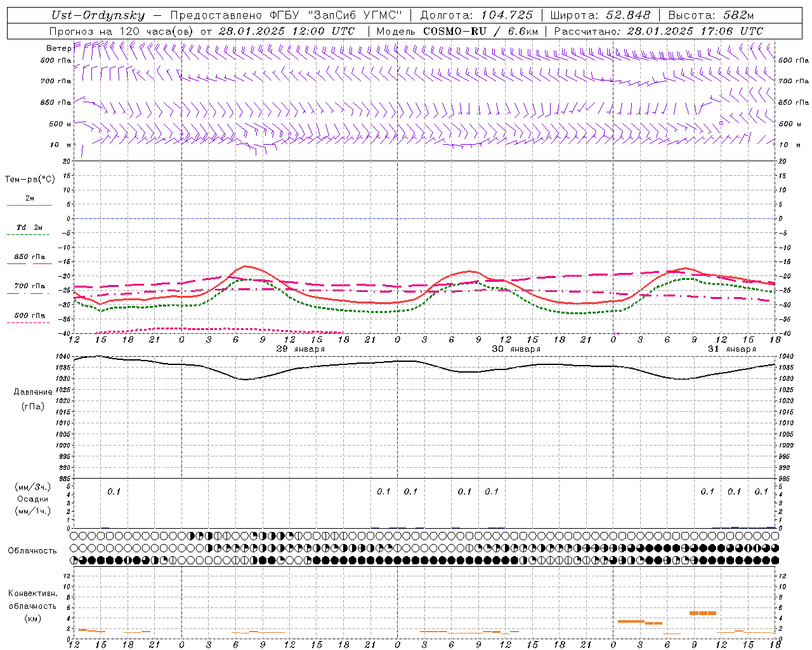The image size is (812, 650).
Task: Click the Широта: 52.848 value
Action: pos(600,16)
